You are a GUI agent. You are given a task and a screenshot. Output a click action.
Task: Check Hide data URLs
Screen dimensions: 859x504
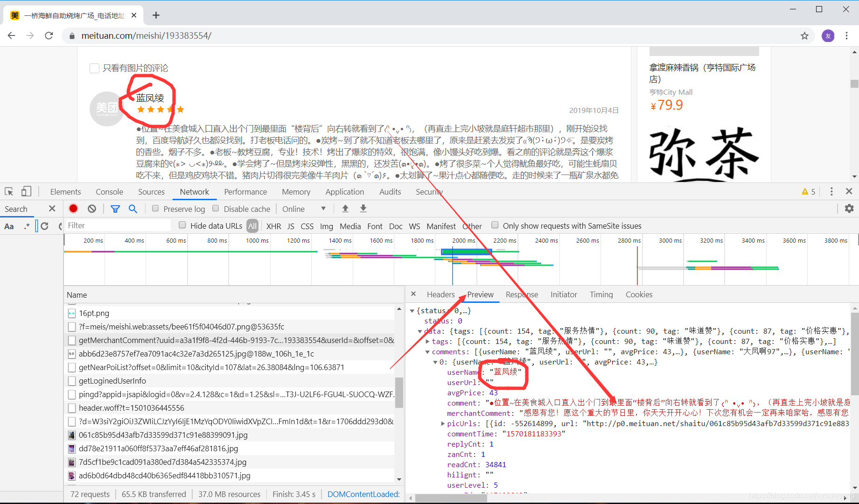(182, 225)
